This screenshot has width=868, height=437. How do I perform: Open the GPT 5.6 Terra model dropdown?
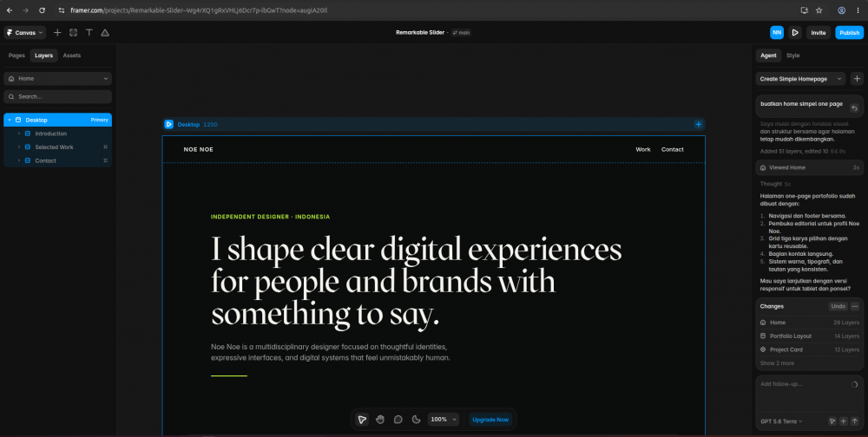(x=781, y=421)
